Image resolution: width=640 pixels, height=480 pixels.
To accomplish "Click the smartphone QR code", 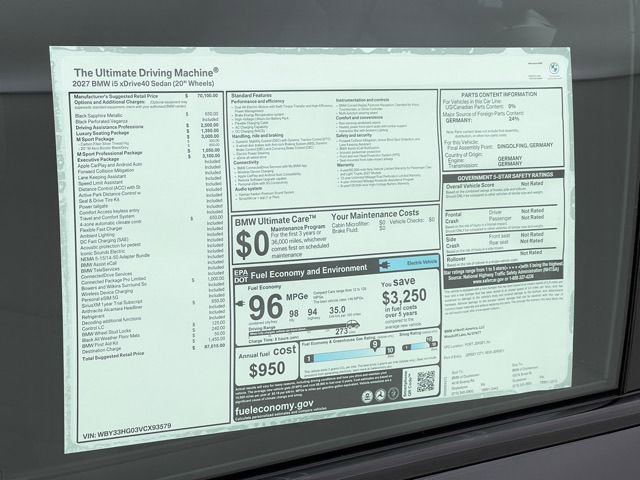I will click(426, 382).
